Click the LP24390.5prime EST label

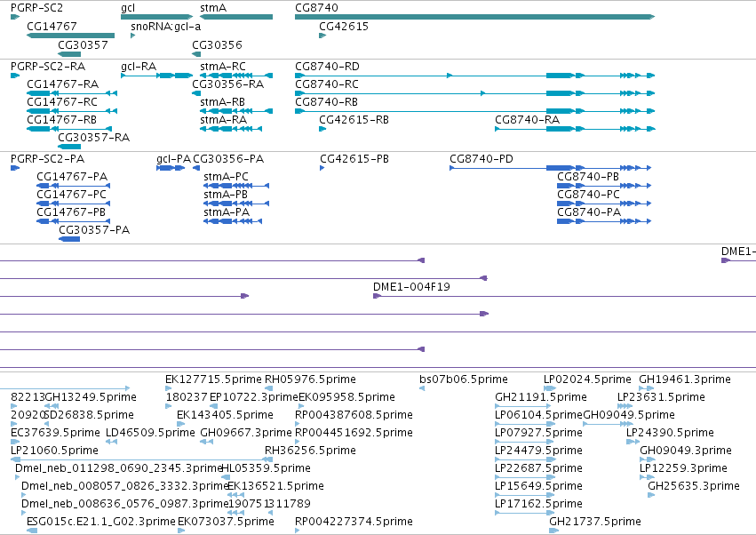pos(670,433)
